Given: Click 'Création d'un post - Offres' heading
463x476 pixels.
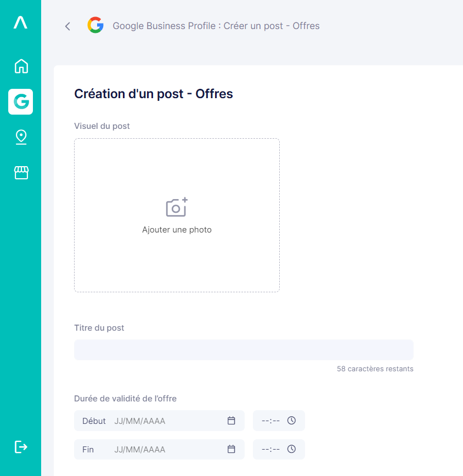Looking at the screenshot, I should (153, 94).
